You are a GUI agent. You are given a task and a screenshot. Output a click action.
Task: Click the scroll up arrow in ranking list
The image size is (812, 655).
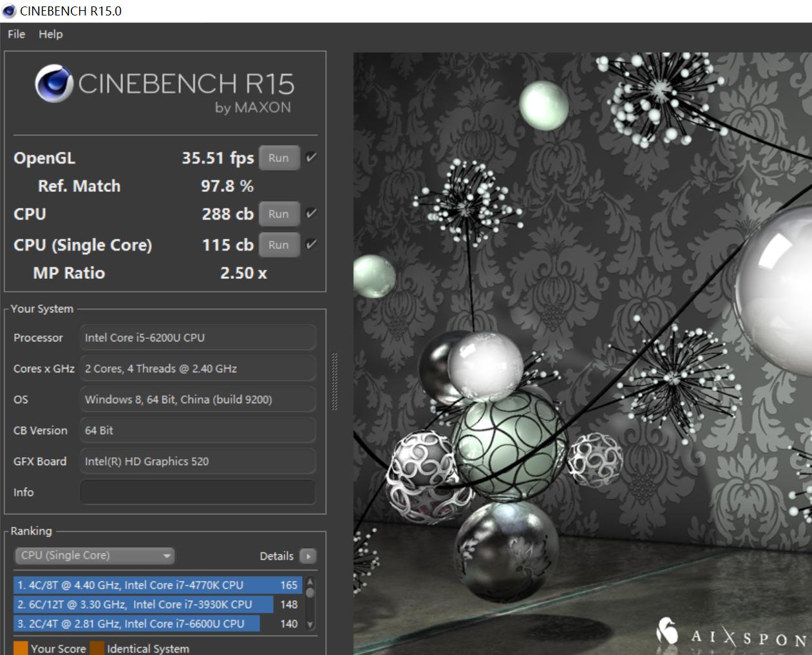tap(310, 583)
